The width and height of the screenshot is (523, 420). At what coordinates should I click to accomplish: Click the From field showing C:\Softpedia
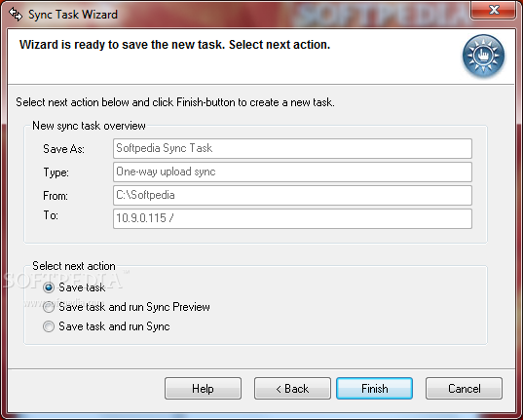point(292,195)
